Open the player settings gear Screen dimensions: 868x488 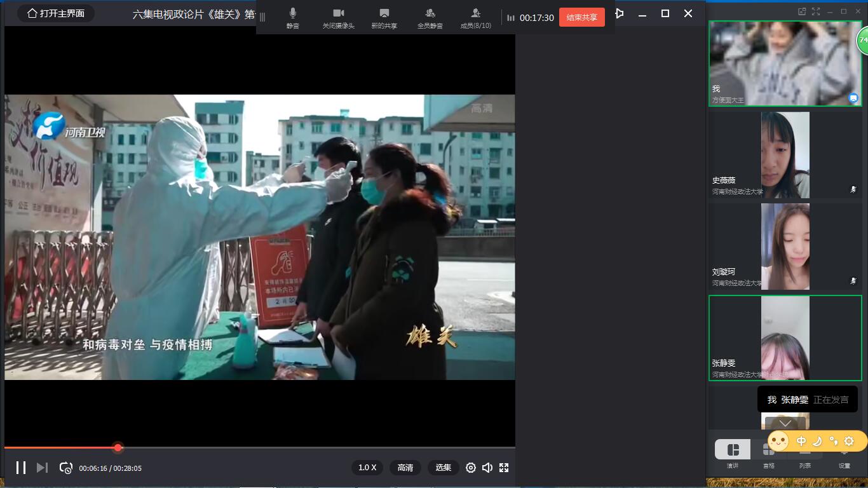coord(471,468)
